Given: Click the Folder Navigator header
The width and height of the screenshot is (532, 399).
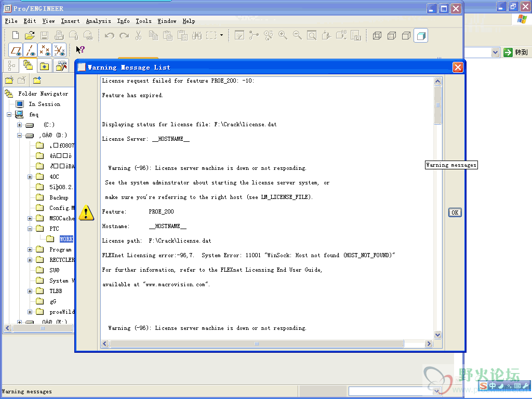Looking at the screenshot, I should pyautogui.click(x=43, y=94).
